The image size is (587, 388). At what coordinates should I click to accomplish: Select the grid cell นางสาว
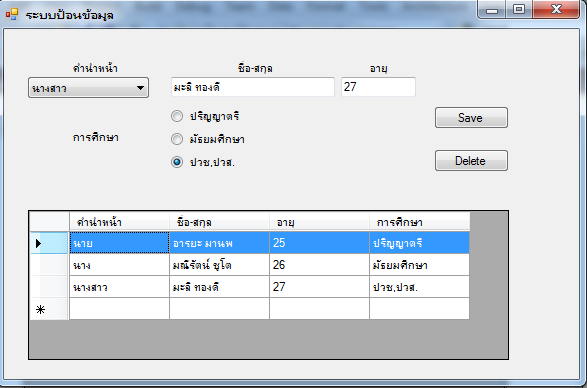119,287
